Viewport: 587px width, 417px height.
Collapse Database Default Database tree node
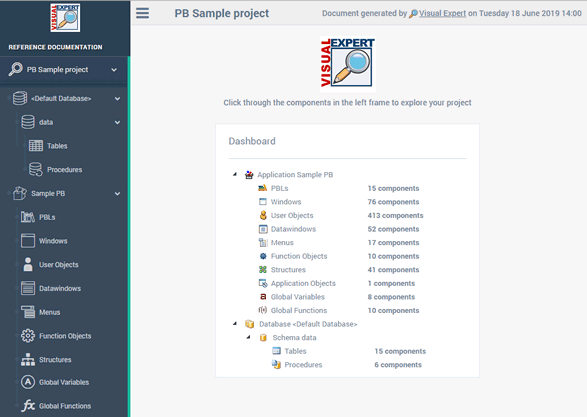coord(235,323)
